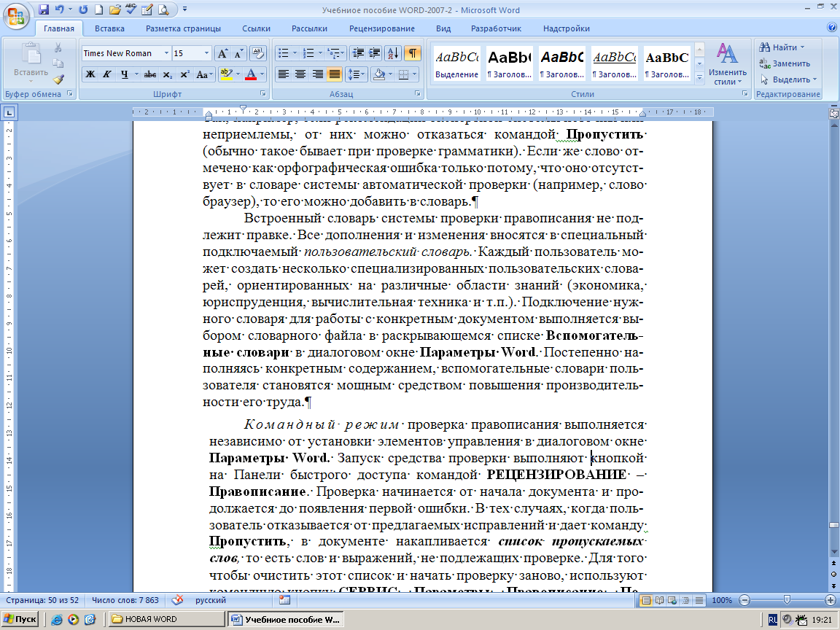This screenshot has height=630, width=840.
Task: Click the zoom slider handle
Action: pos(787,600)
